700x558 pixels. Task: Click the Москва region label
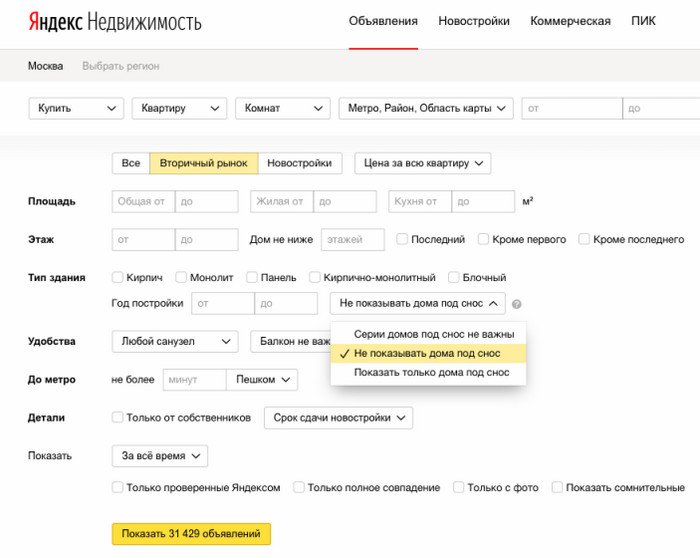click(x=45, y=66)
